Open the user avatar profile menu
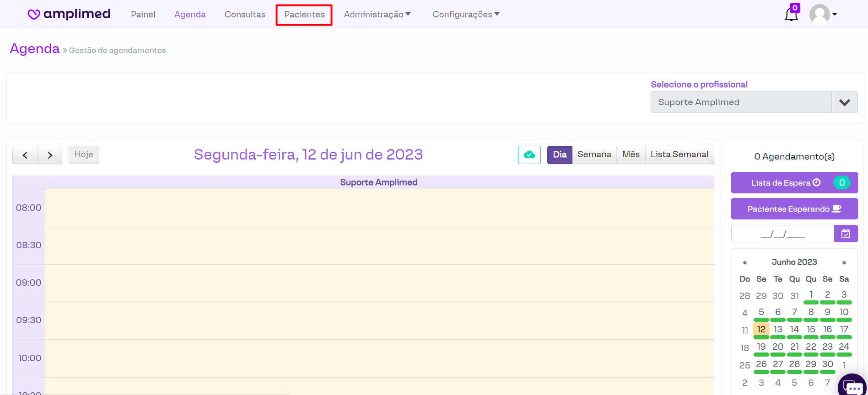The width and height of the screenshot is (868, 395). [822, 14]
